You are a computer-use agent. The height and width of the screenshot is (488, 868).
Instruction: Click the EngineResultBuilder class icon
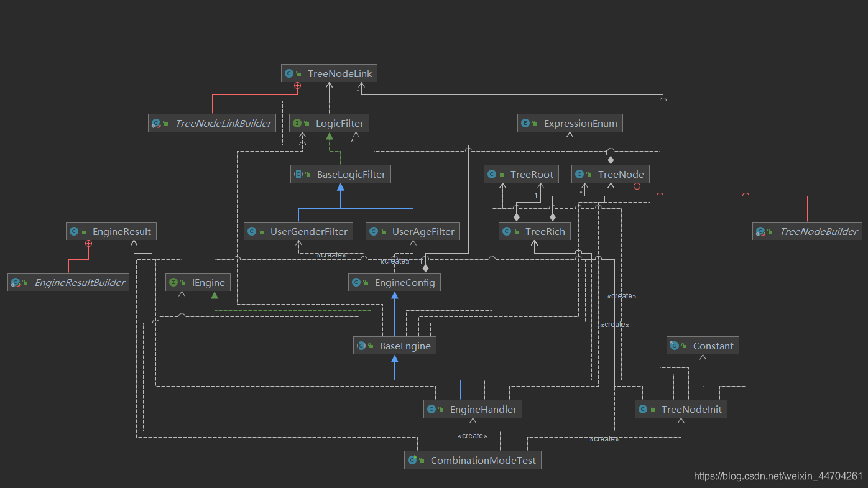16,283
